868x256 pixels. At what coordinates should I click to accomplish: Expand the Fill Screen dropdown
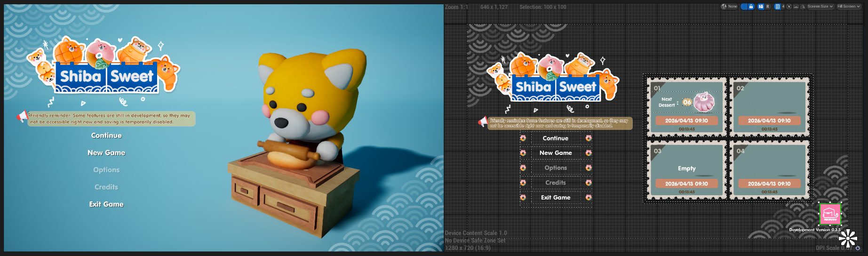click(x=849, y=7)
